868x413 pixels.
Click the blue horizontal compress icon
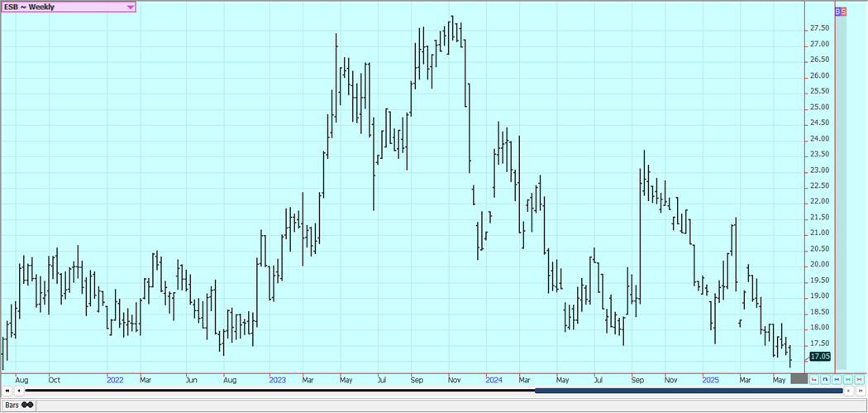coord(837,379)
